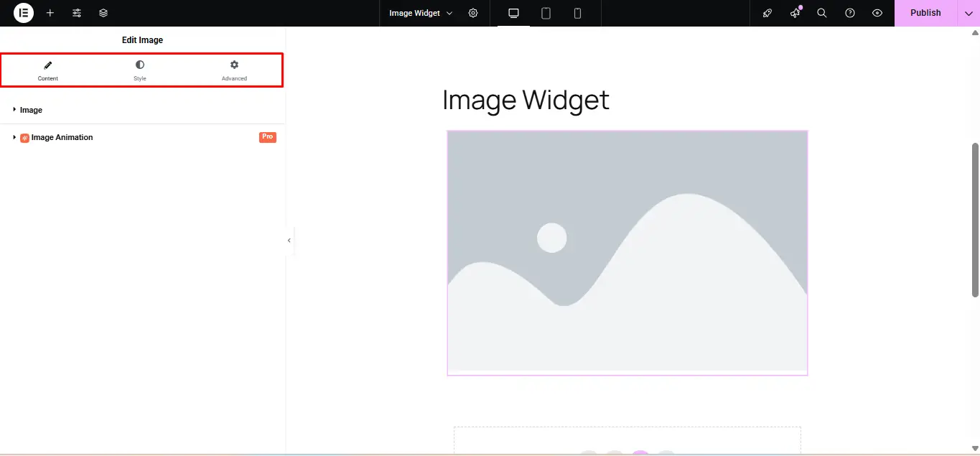Click the Image Widget heading on canvas
The width and height of the screenshot is (980, 456).
click(526, 100)
